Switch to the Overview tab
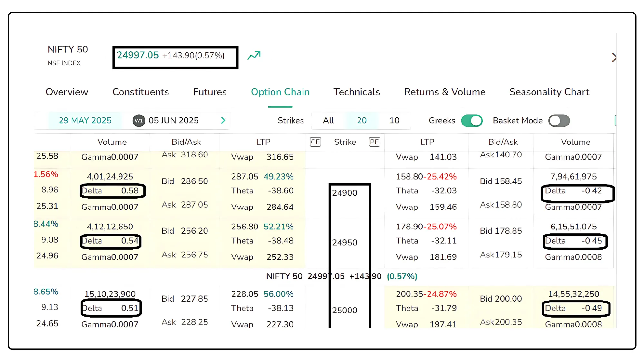The image size is (644, 362). (x=67, y=92)
